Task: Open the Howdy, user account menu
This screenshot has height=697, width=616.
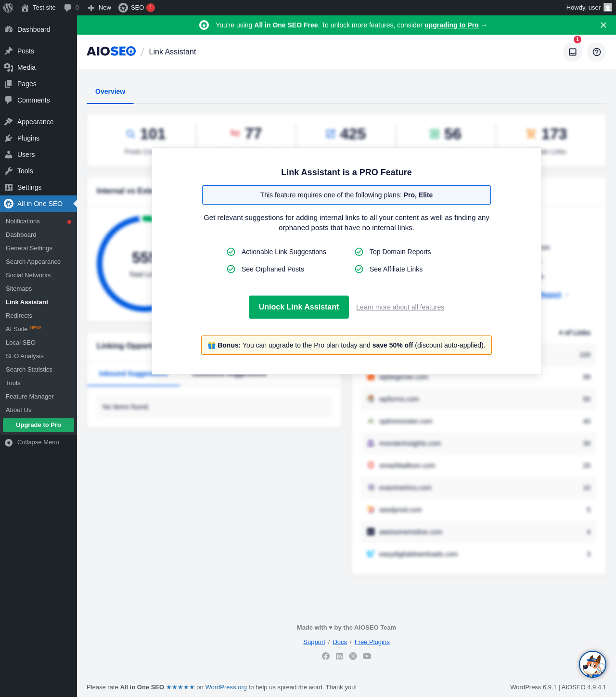Action: pyautogui.click(x=589, y=8)
